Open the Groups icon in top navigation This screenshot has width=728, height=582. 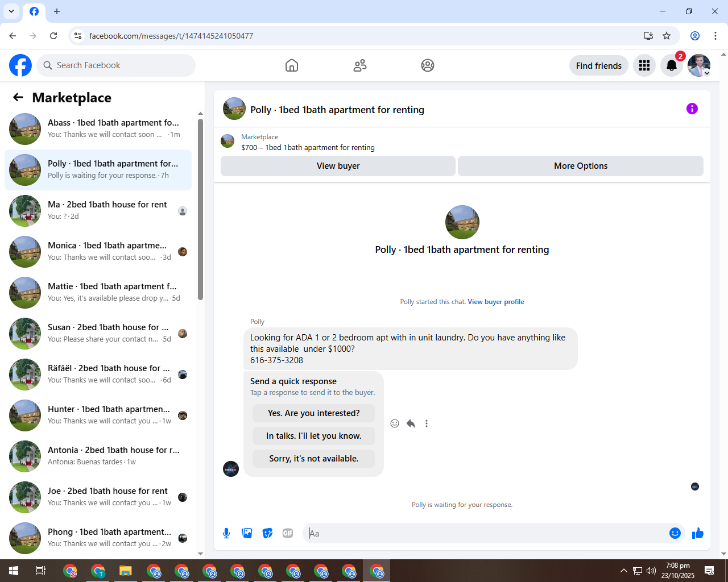pyautogui.click(x=428, y=65)
